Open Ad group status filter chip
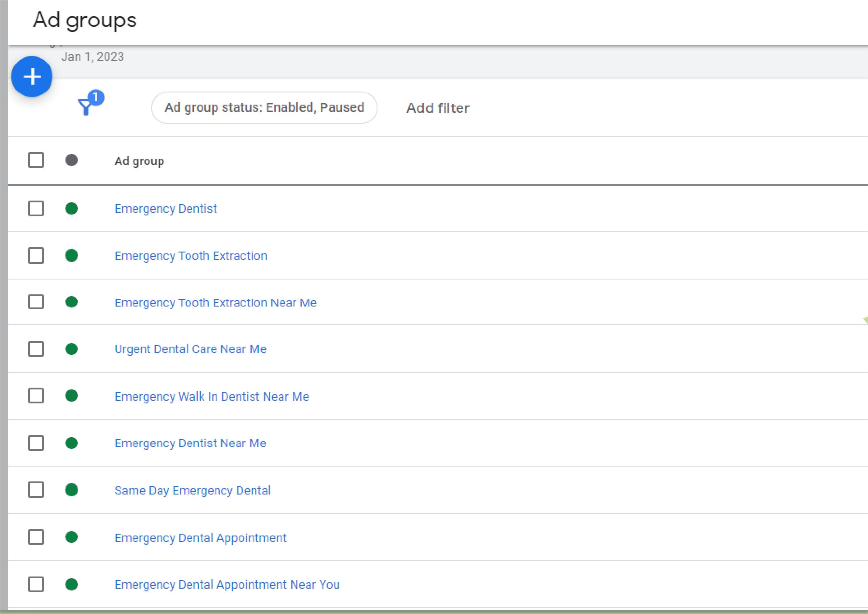This screenshot has height=614, width=868. [264, 108]
